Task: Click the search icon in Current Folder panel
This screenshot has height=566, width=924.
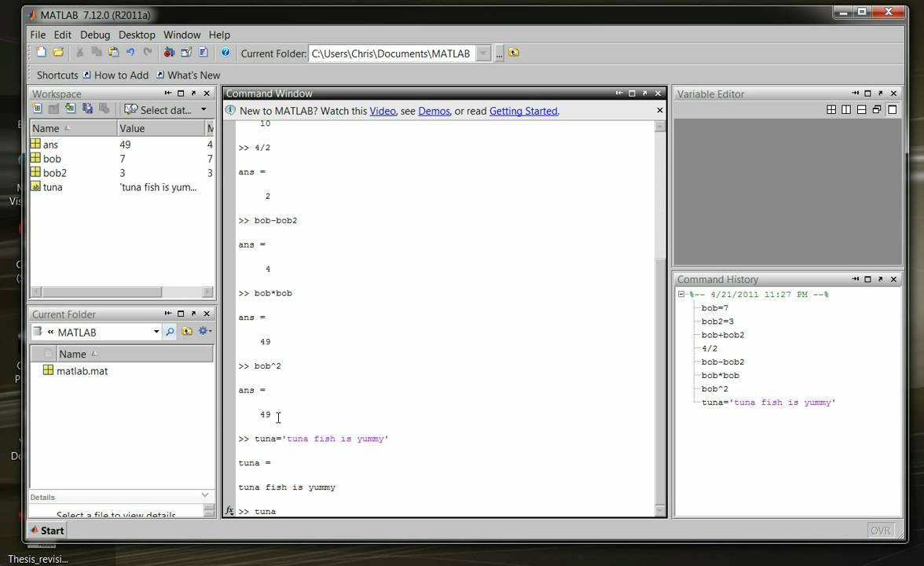Action: pyautogui.click(x=170, y=332)
